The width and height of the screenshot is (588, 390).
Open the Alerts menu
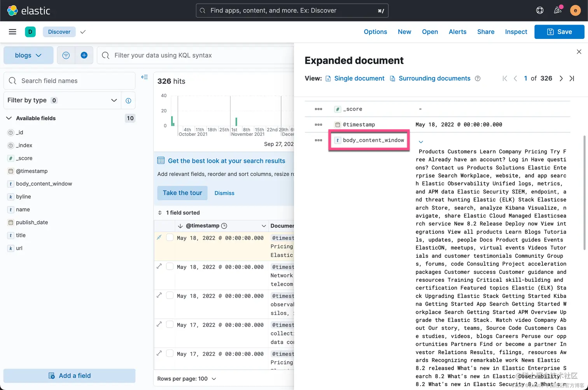click(458, 32)
